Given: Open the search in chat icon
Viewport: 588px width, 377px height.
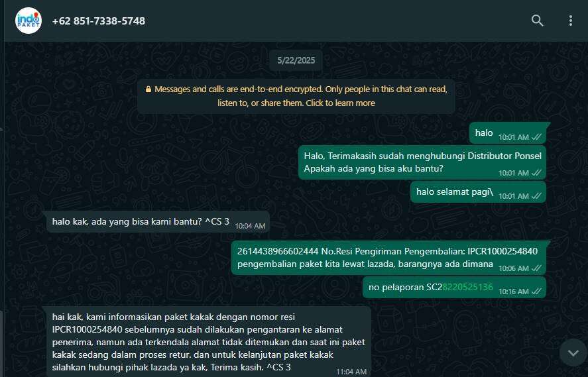Looking at the screenshot, I should coord(537,21).
